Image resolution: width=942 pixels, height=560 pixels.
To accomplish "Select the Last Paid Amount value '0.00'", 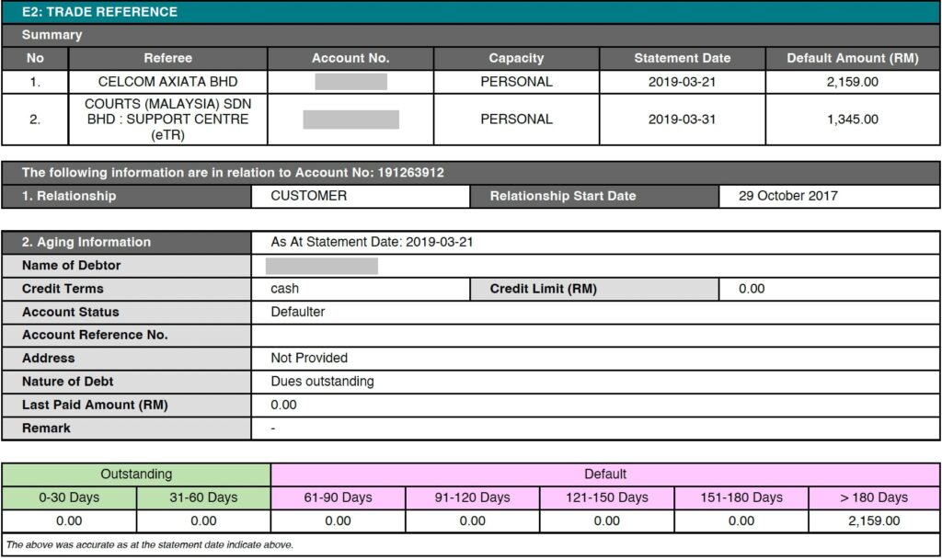I will 283,406.
